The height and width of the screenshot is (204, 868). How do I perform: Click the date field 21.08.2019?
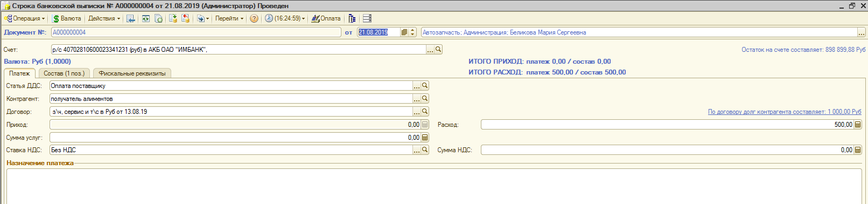[379, 32]
